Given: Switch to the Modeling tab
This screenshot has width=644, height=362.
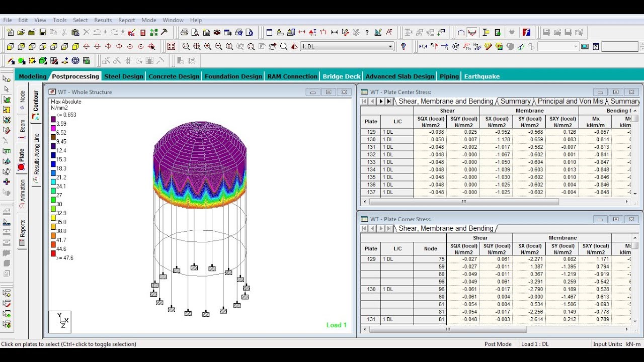Looking at the screenshot, I should point(32,76).
